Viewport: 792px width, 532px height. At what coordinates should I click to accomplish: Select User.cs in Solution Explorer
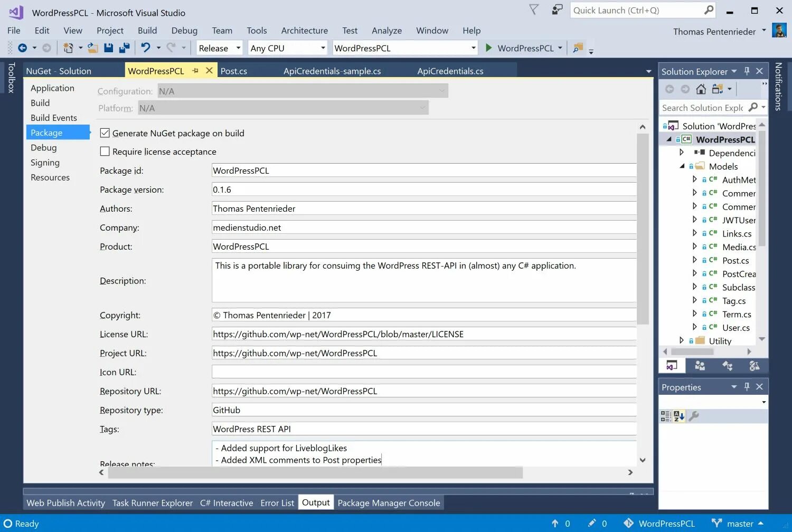[736, 328]
